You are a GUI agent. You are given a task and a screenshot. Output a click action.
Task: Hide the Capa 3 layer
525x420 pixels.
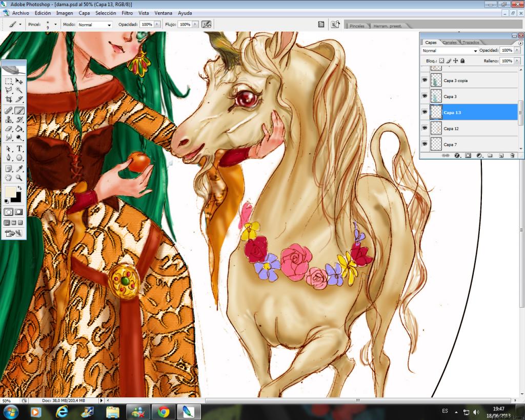425,96
